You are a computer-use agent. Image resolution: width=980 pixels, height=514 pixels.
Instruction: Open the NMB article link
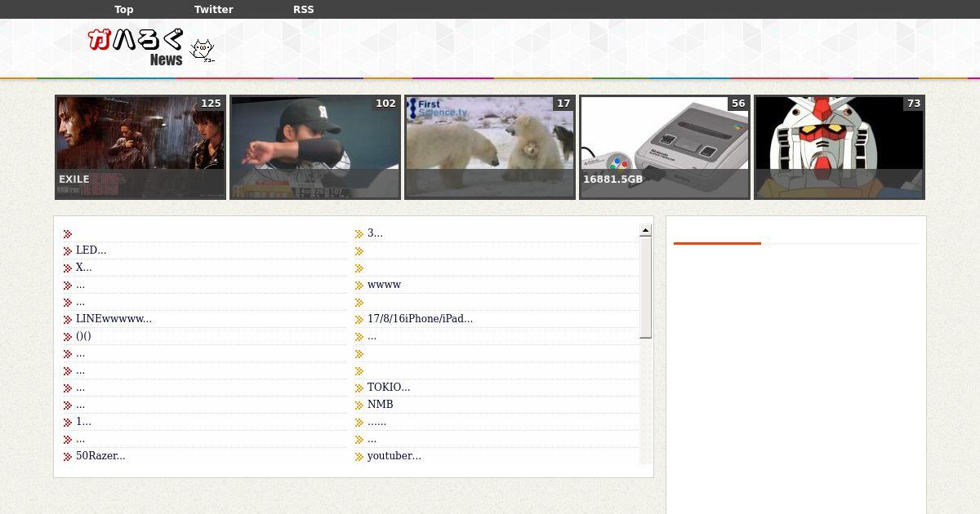(380, 405)
